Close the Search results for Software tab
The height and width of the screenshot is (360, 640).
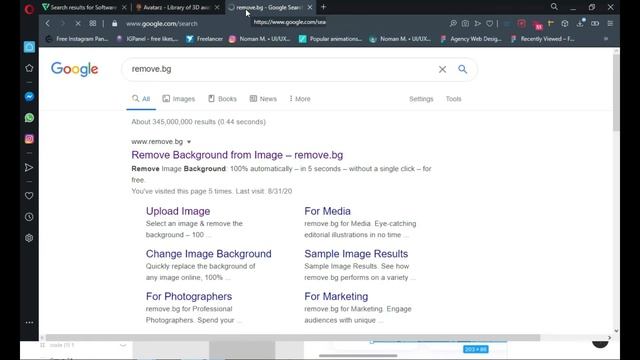124,7
